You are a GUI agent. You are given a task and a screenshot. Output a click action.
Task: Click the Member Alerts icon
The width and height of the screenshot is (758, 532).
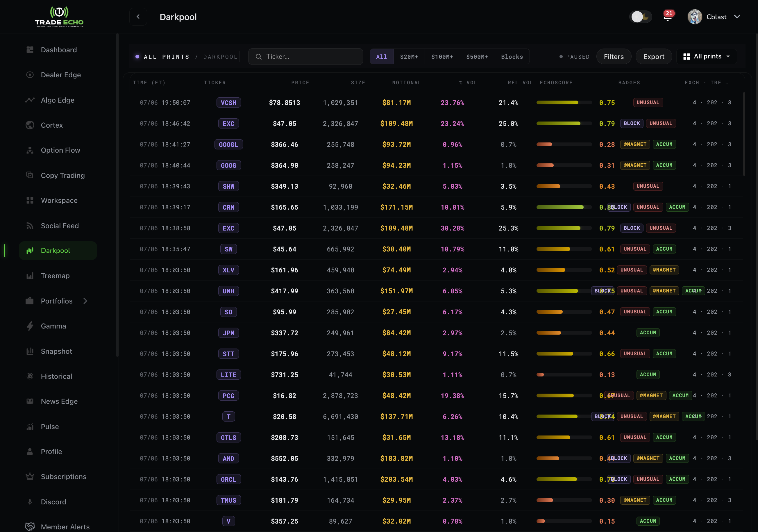pos(30,527)
